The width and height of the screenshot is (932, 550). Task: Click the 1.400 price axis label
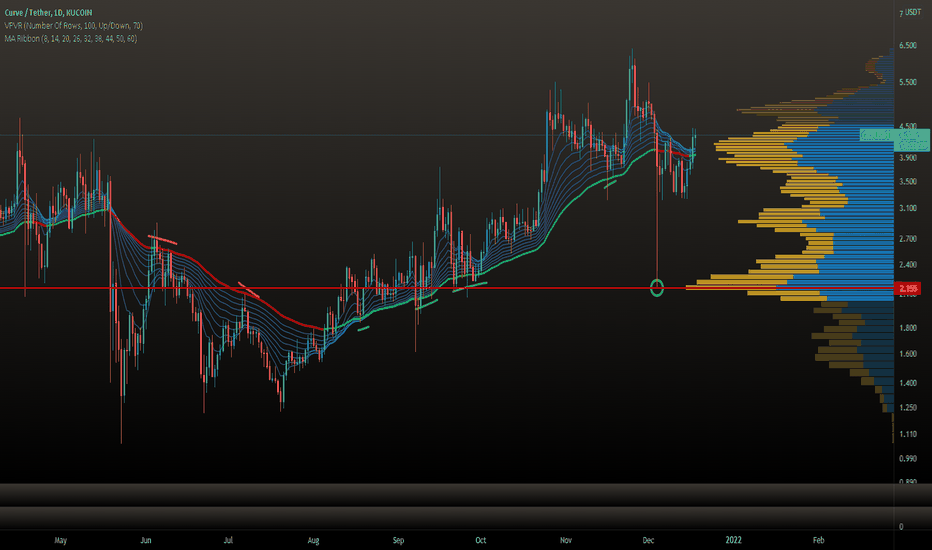click(908, 383)
